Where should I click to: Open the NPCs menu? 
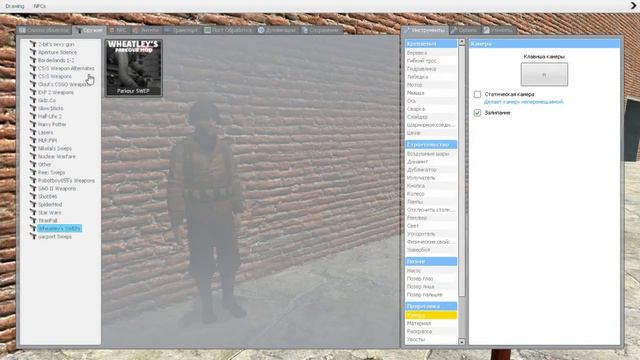coord(40,6)
